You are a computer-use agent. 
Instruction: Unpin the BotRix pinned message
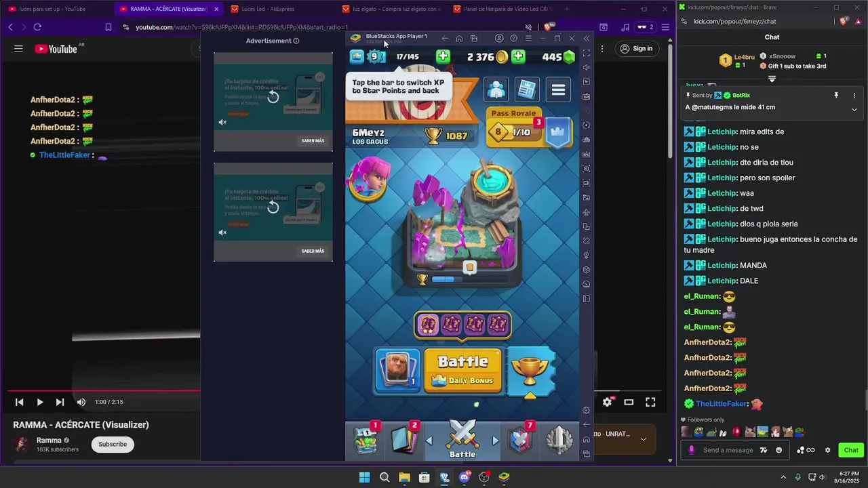(x=836, y=96)
